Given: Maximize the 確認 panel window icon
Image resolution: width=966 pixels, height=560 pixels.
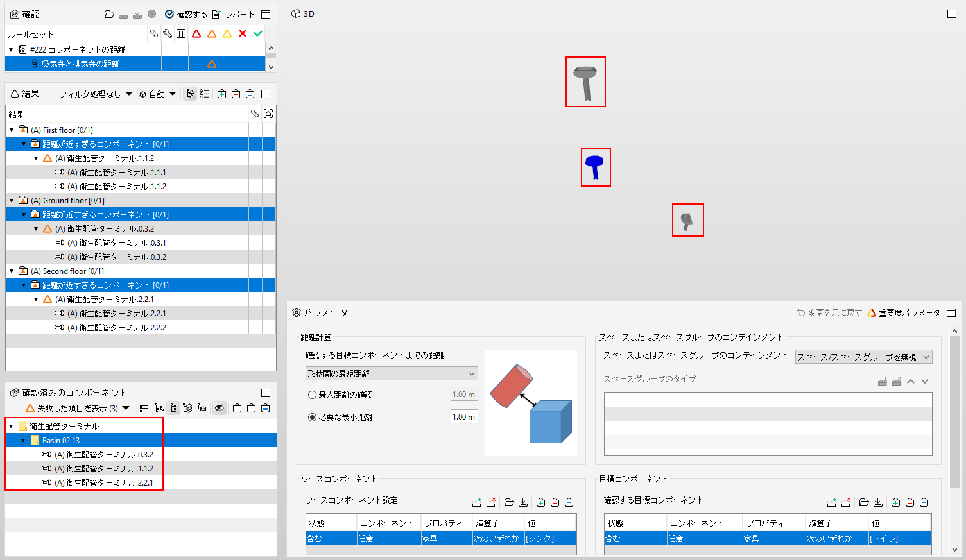Looking at the screenshot, I should point(266,14).
